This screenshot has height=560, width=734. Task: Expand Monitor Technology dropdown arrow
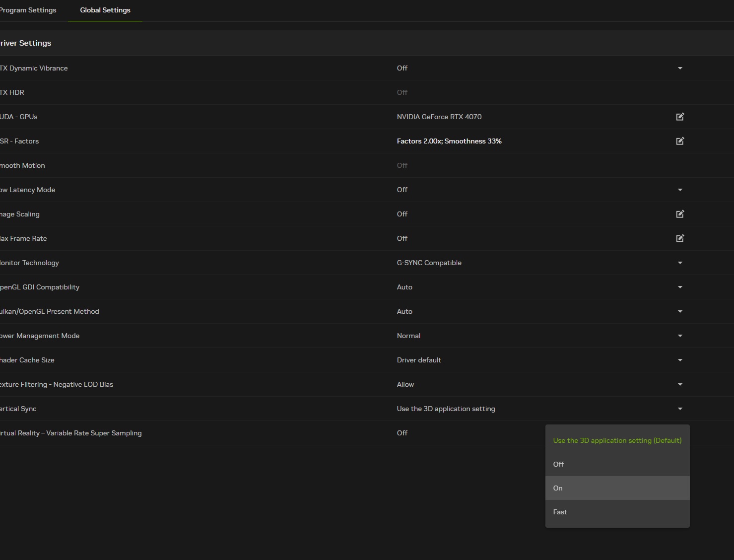[x=680, y=263]
